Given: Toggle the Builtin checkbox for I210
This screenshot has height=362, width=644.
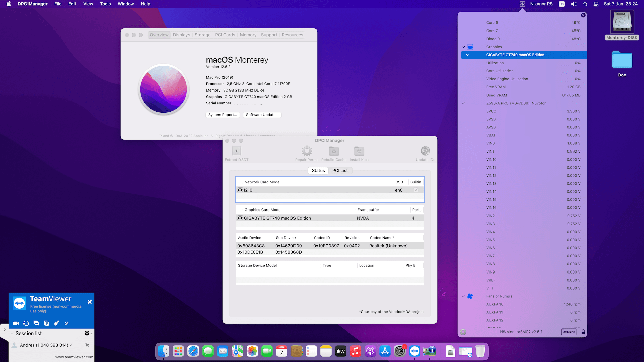Looking at the screenshot, I should coord(416,190).
